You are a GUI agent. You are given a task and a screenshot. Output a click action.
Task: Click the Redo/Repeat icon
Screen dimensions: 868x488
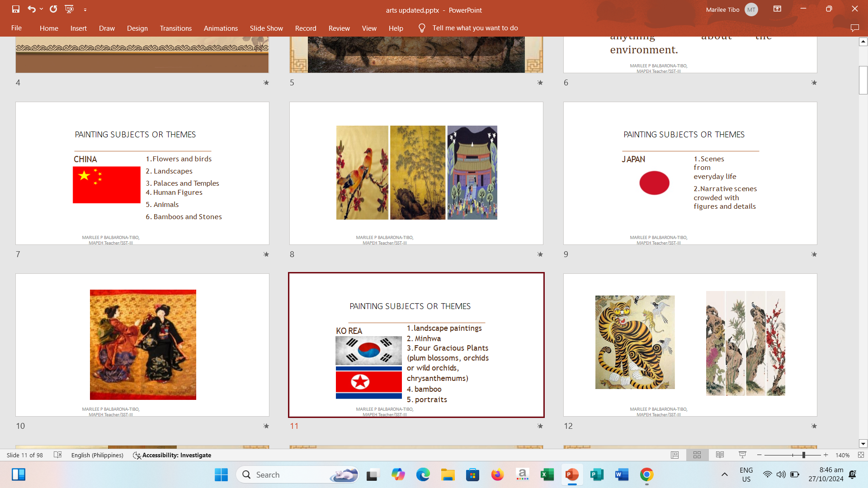53,9
